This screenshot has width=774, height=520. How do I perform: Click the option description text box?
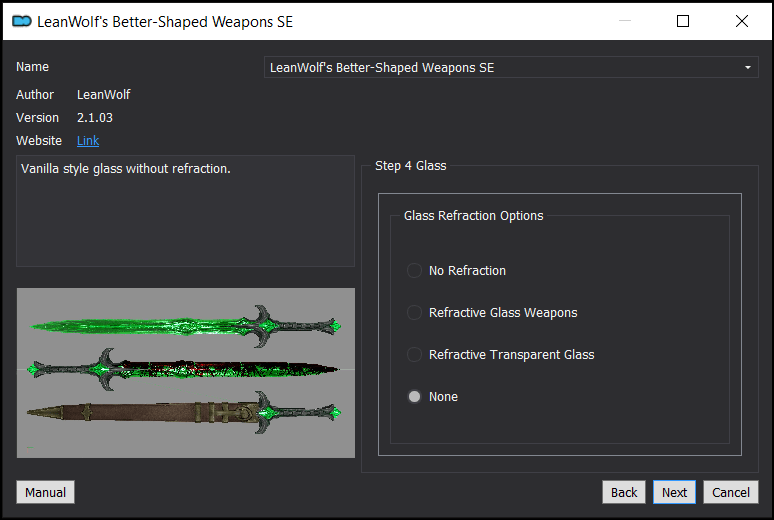point(186,211)
